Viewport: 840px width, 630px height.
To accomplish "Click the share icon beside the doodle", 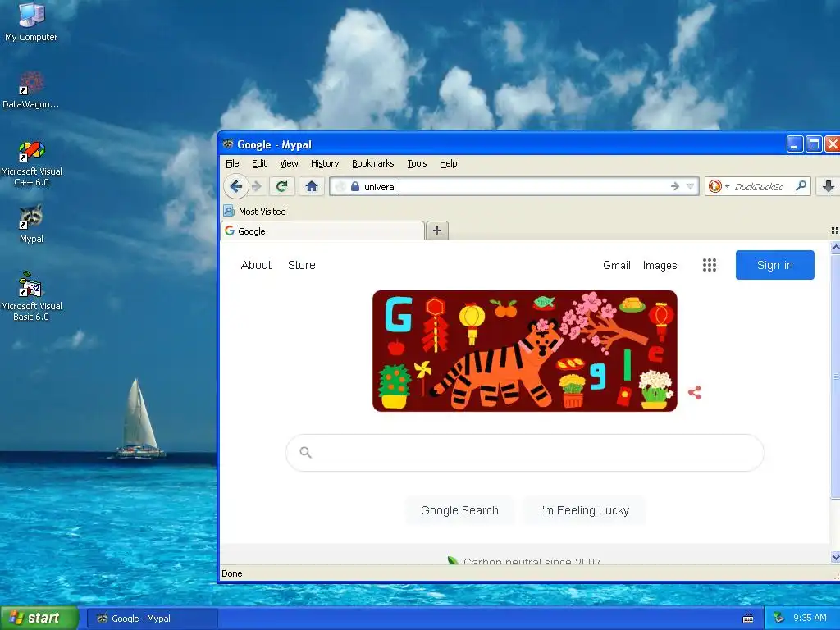I will 695,393.
